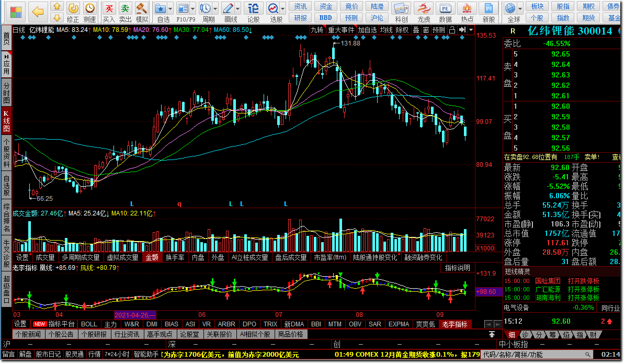Expand the 画线 drawing dropdown arrow
Image resolution: width=625 pixels, height=364 pixels.
(238, 9)
